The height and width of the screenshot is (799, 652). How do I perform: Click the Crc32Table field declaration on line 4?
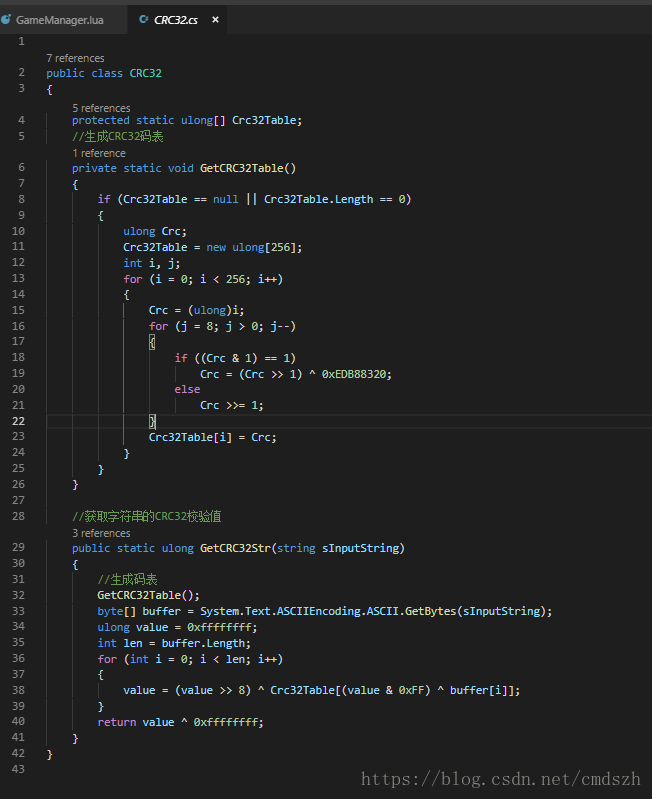pyautogui.click(x=266, y=120)
